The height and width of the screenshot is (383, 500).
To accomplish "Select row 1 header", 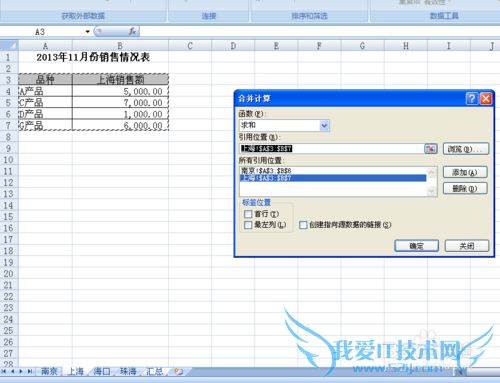I will point(8,57).
